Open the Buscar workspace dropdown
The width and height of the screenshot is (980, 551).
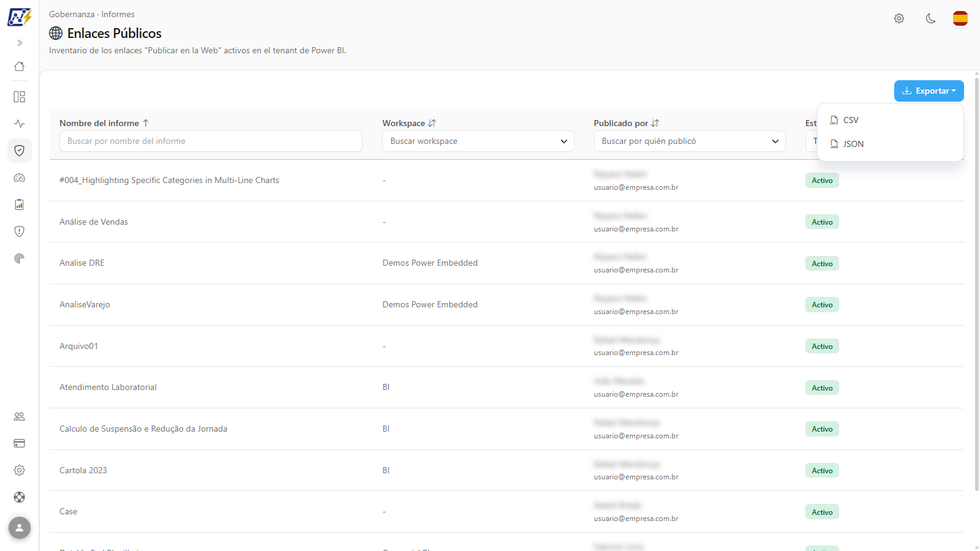pyautogui.click(x=478, y=141)
